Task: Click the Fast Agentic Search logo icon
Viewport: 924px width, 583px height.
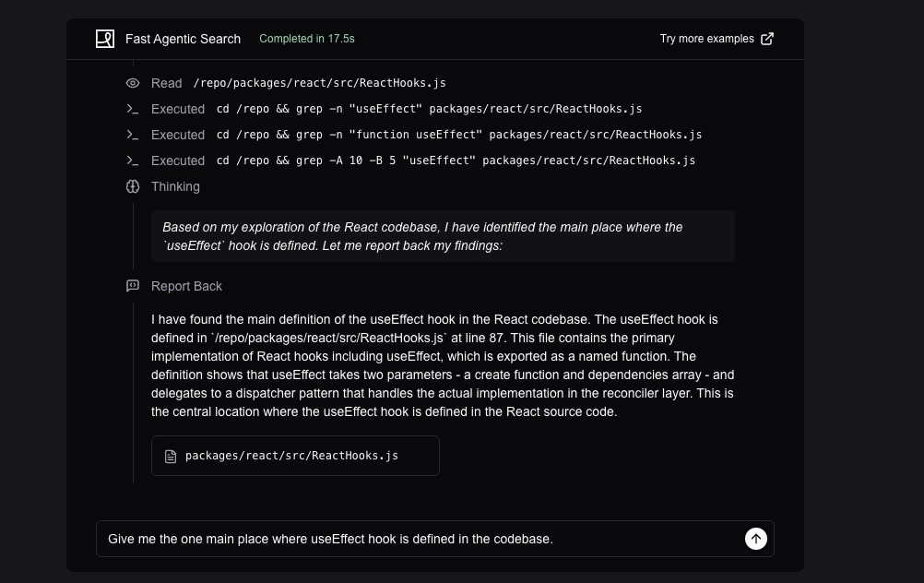Action: pos(105,39)
